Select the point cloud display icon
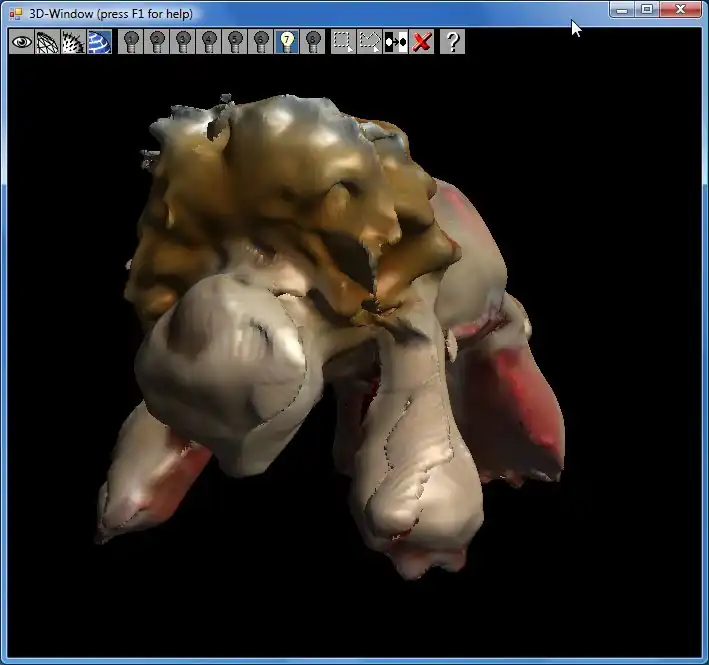 (73, 41)
